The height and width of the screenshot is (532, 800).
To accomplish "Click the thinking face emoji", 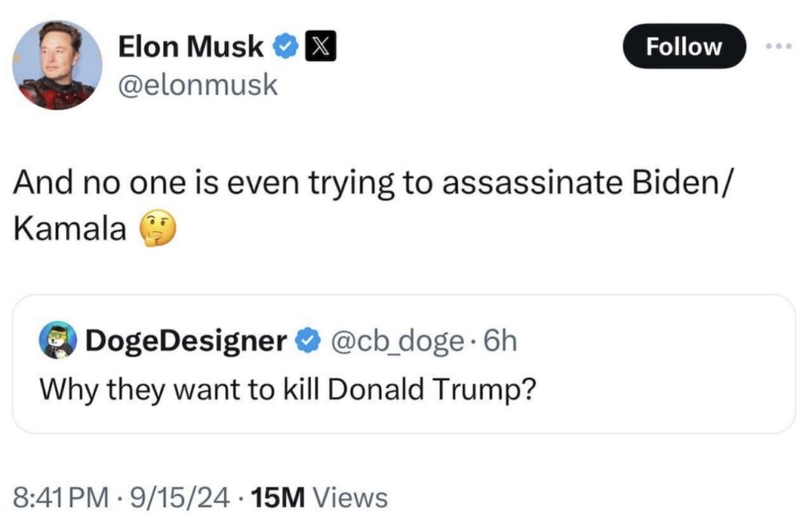I will point(157,230).
